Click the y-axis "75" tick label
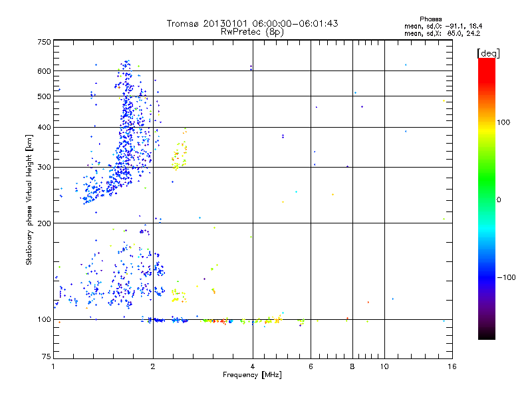The height and width of the screenshot is (399, 532). 47,356
